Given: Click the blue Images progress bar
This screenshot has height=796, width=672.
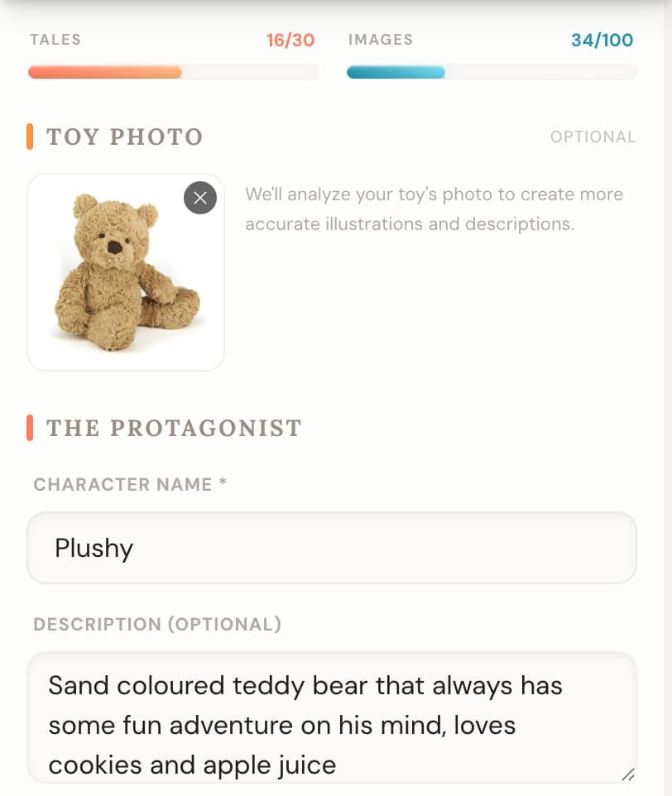Looking at the screenshot, I should click(x=491, y=73).
